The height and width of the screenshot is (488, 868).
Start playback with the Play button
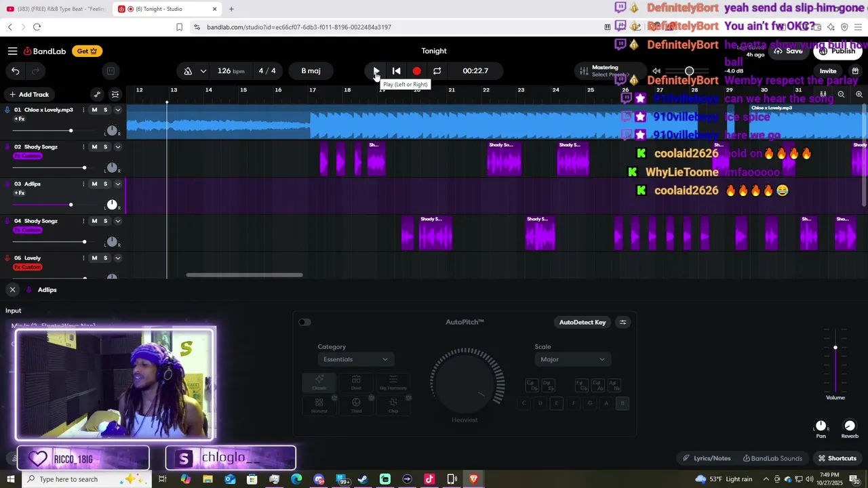(x=376, y=70)
